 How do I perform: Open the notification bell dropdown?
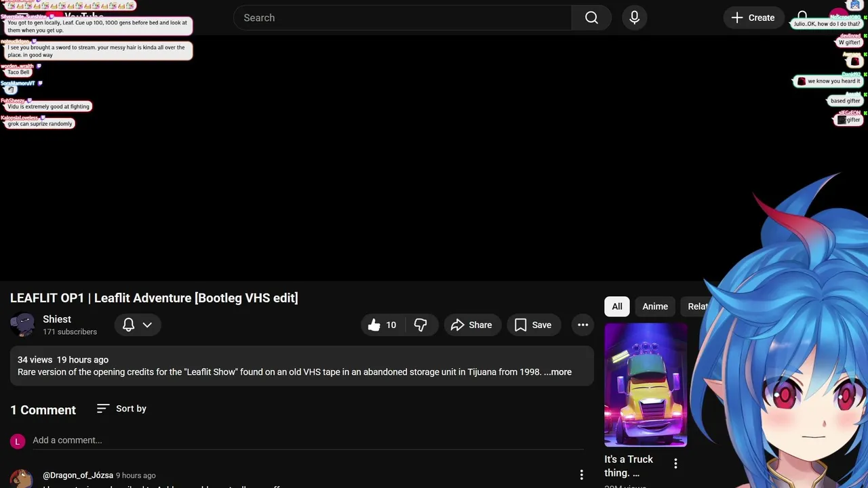click(137, 325)
